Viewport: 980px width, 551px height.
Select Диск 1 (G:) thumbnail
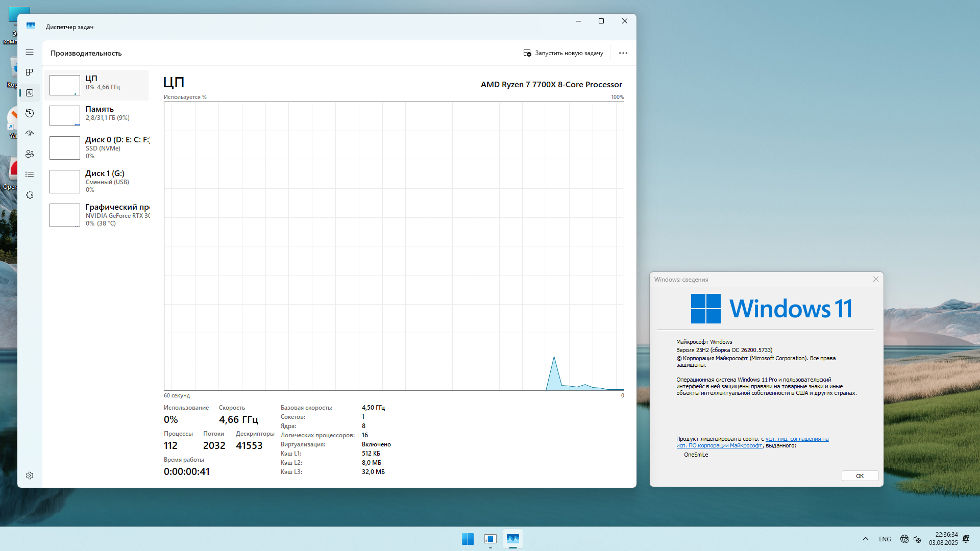pyautogui.click(x=65, y=182)
